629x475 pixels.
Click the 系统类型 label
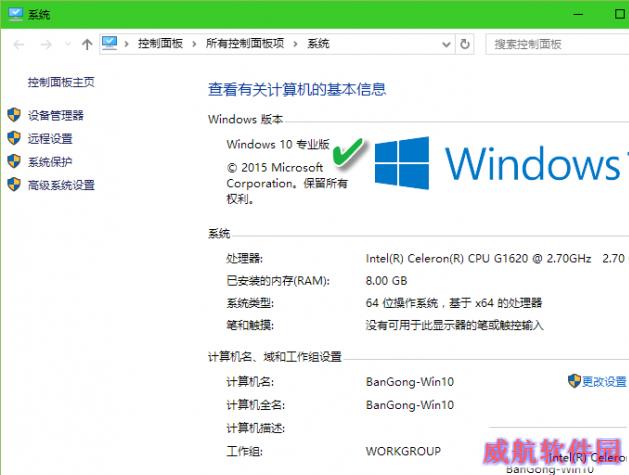click(250, 303)
